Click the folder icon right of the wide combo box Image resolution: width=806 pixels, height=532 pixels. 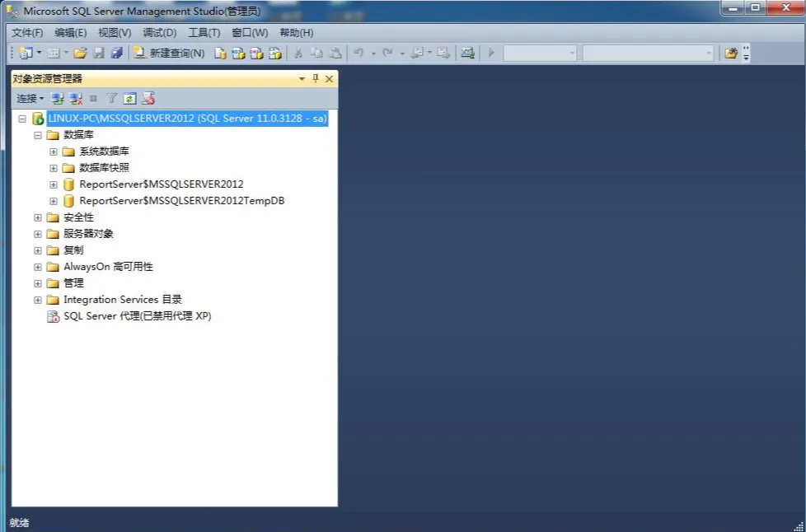(x=730, y=53)
